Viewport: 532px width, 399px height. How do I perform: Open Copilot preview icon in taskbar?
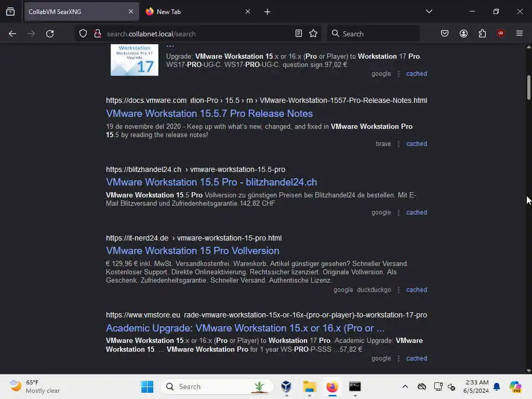(515, 387)
